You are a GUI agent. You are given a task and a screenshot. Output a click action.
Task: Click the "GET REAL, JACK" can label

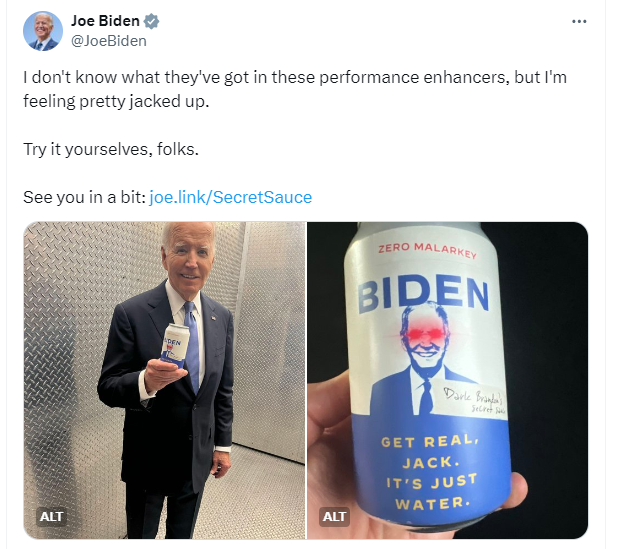point(430,451)
